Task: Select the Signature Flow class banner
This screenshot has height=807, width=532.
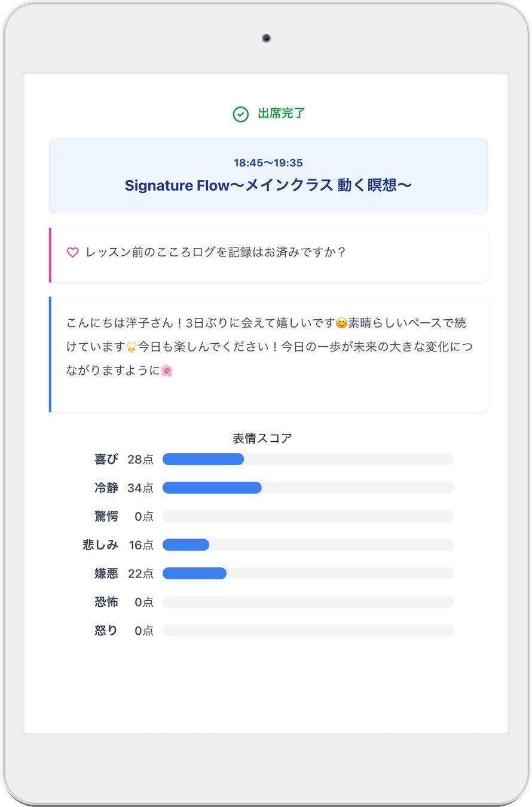Action: (x=268, y=176)
